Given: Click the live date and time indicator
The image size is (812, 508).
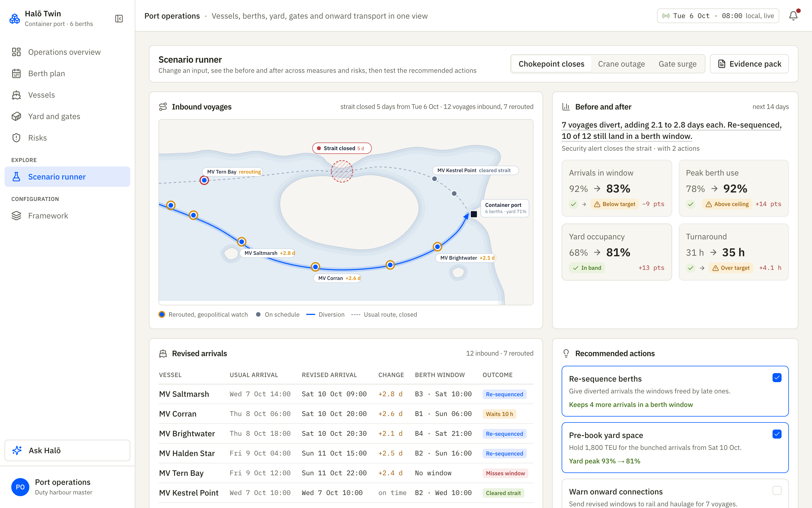Looking at the screenshot, I should click(718, 16).
